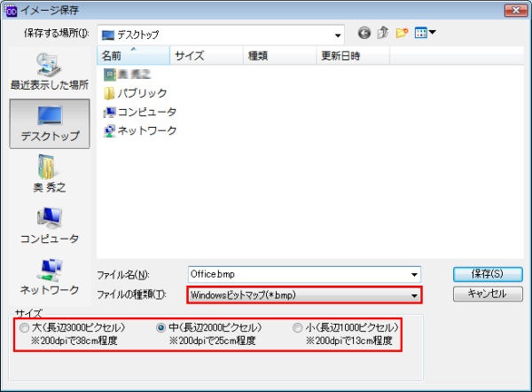The width and height of the screenshot is (532, 392).
Task: Select the 中(長辺2000ピクセル) size option
Action: click(x=160, y=327)
